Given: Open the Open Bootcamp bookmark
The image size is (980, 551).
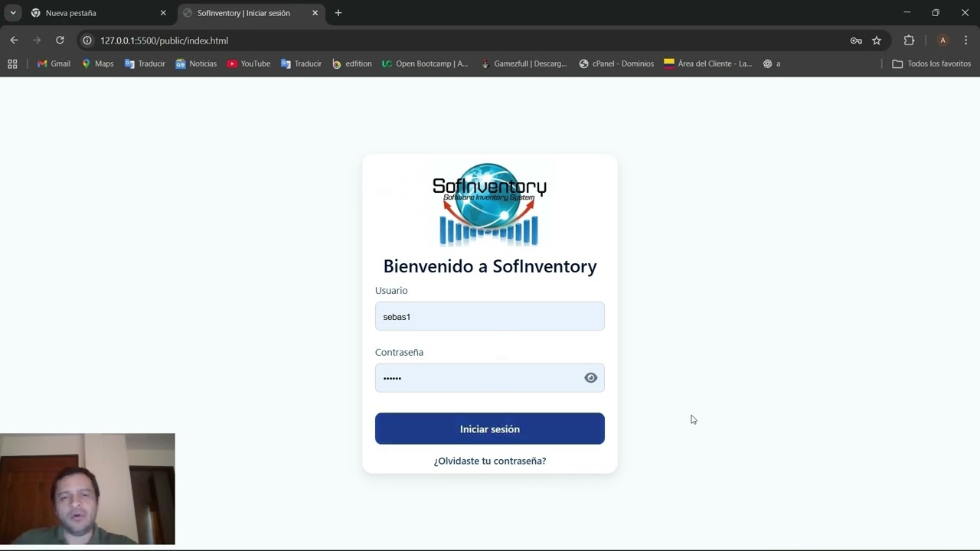Looking at the screenshot, I should coord(425,64).
